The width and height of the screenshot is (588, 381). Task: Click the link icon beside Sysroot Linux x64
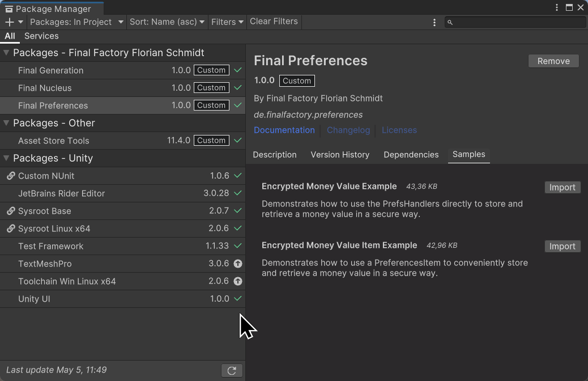(11, 228)
